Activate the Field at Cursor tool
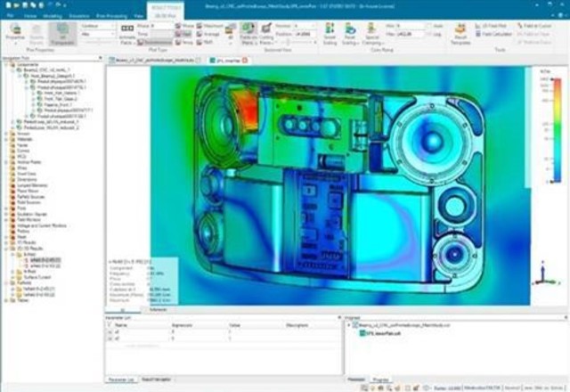This screenshot has height=392, width=570. tap(534, 26)
